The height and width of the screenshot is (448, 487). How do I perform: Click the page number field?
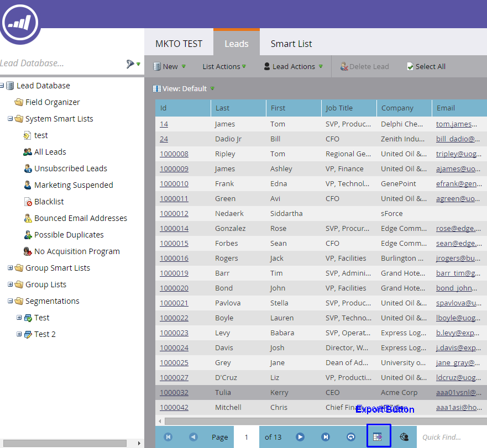247,437
